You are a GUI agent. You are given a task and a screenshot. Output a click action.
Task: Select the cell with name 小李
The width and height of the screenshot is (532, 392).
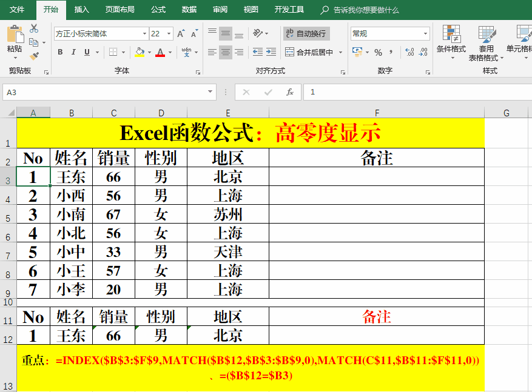pyautogui.click(x=71, y=290)
